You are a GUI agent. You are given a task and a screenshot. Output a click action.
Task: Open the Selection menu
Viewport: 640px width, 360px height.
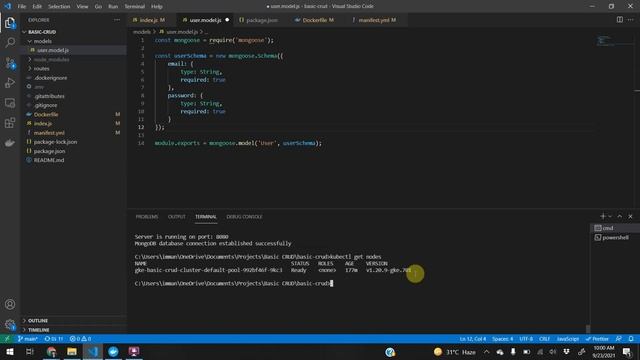click(59, 7)
